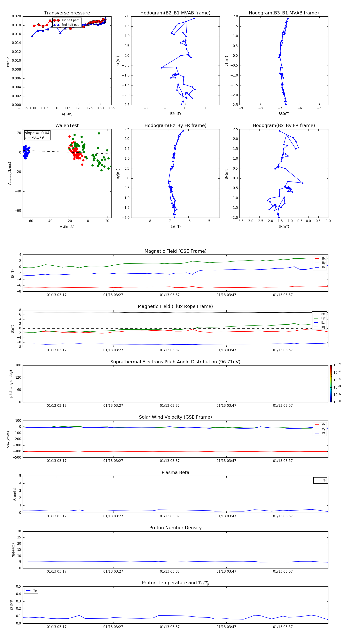Click the dashed fit line in WalenTest plot
351x644 pixels.
(67, 152)
